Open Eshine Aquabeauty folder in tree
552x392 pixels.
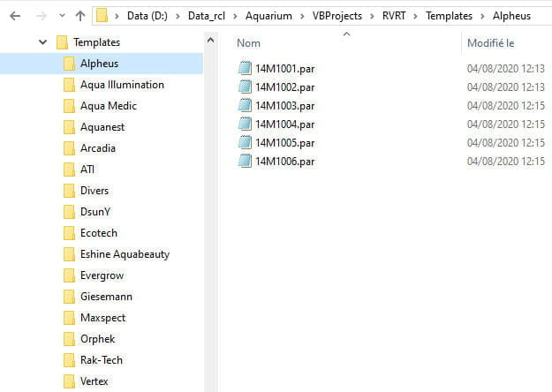click(x=125, y=254)
